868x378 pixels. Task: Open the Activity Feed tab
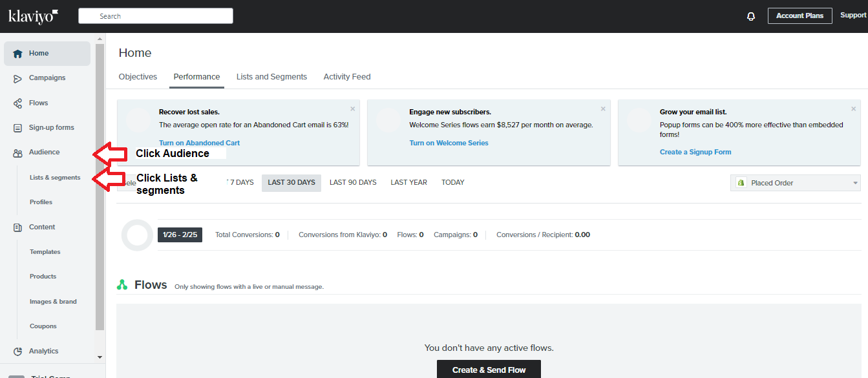click(347, 76)
